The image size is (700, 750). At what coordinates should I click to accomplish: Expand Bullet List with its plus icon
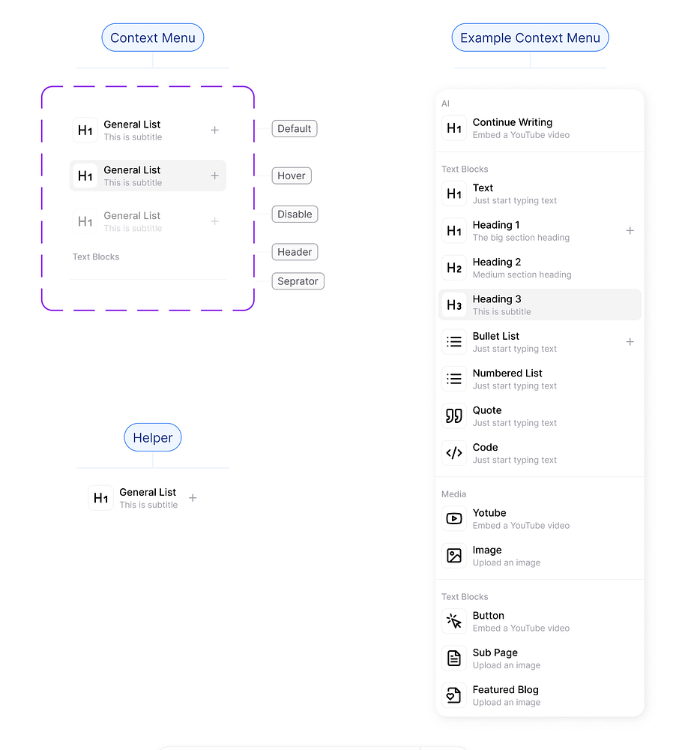coord(630,342)
